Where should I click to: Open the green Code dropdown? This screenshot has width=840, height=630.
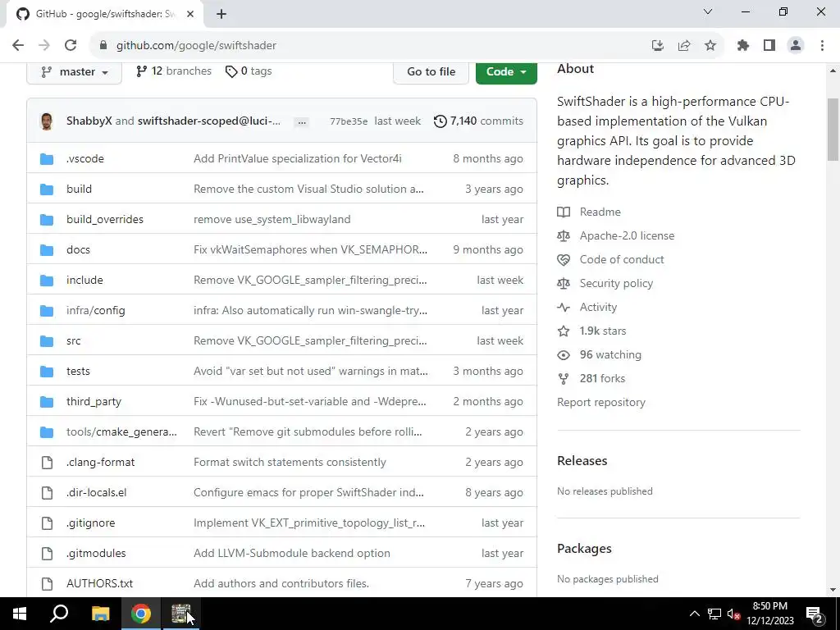(506, 72)
